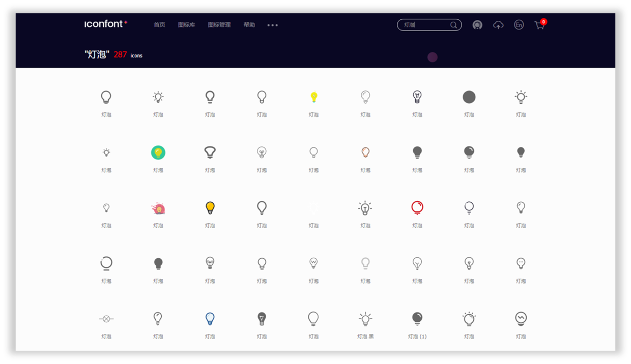Select the blue outlined bulb icon
The width and height of the screenshot is (631, 364).
(210, 318)
